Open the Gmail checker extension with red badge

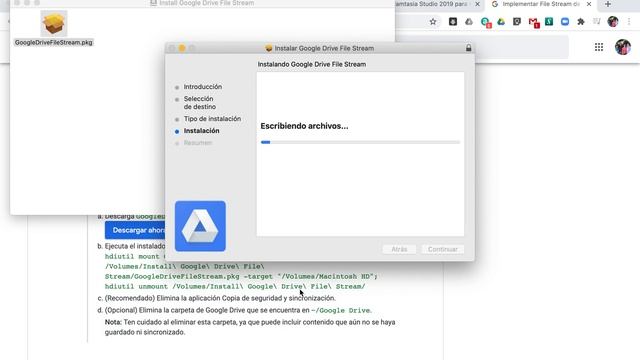coord(533,22)
